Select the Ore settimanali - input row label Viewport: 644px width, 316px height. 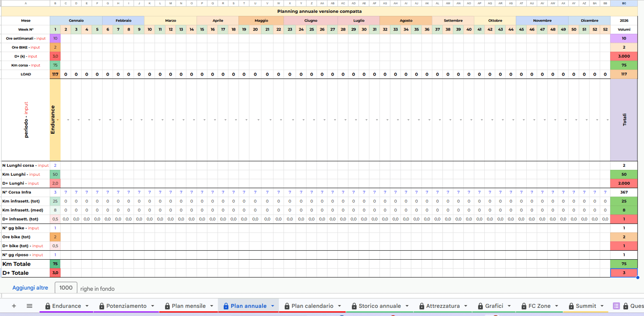click(26, 38)
